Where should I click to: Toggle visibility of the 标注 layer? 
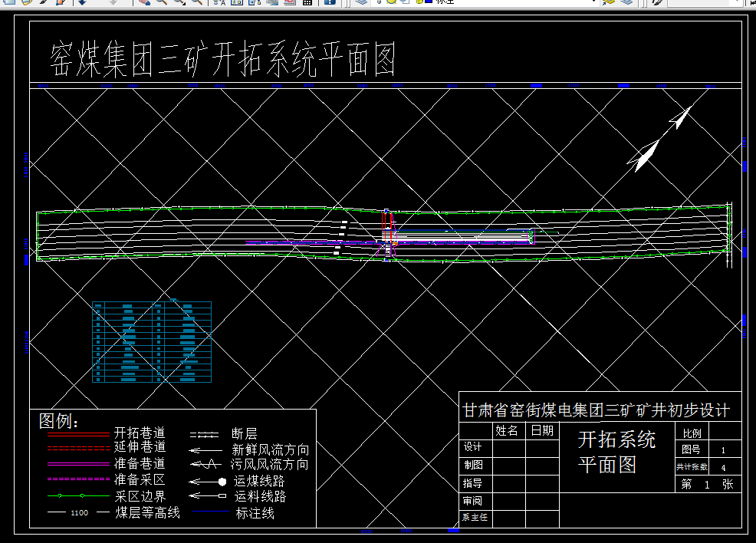point(378,3)
